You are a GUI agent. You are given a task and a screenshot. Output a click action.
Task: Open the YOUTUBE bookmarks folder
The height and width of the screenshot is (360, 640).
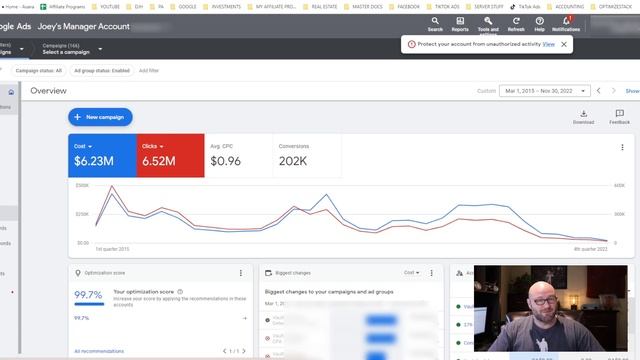click(x=106, y=7)
